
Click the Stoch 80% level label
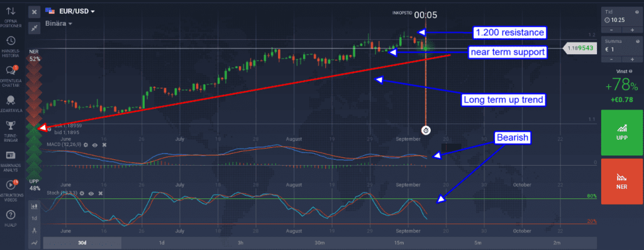click(591, 196)
